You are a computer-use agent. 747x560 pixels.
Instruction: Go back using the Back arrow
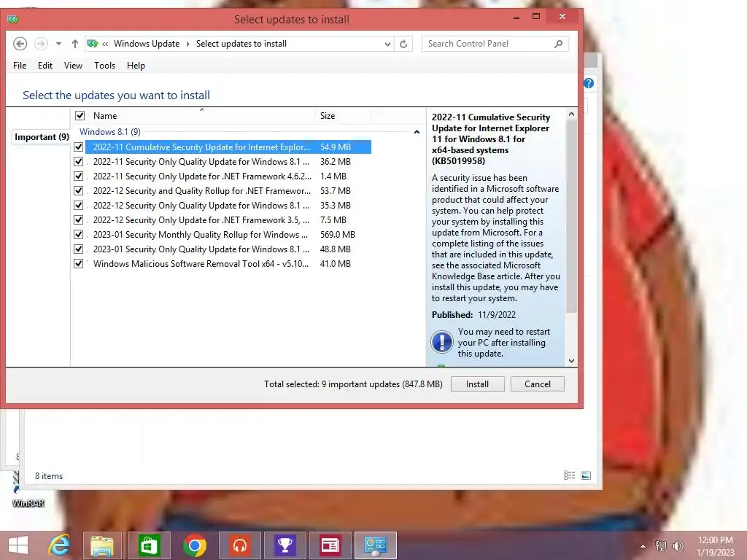point(20,44)
